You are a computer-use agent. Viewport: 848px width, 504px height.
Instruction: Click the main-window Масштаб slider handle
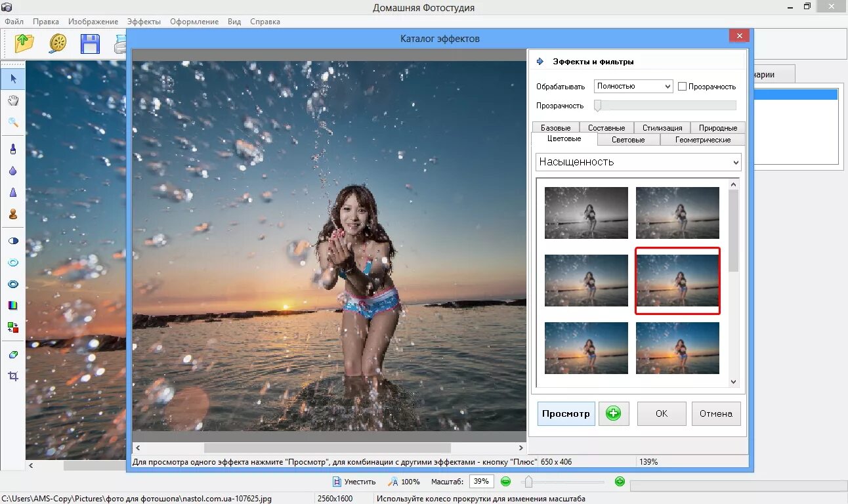pyautogui.click(x=528, y=482)
